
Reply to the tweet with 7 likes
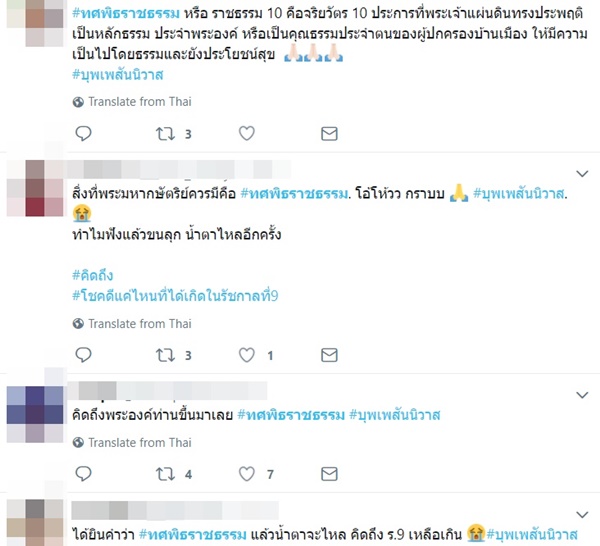click(83, 474)
